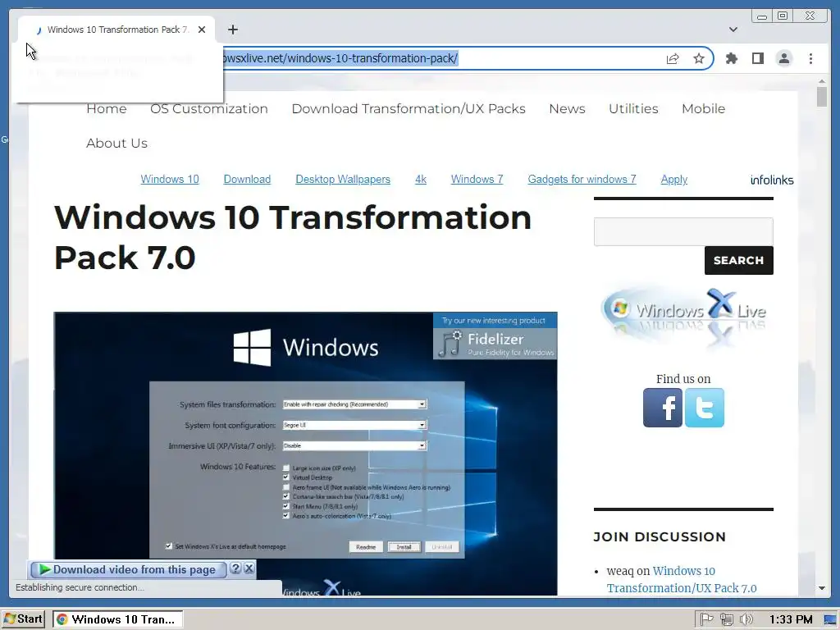
Task: Bookmark this page with the star icon
Action: click(699, 58)
